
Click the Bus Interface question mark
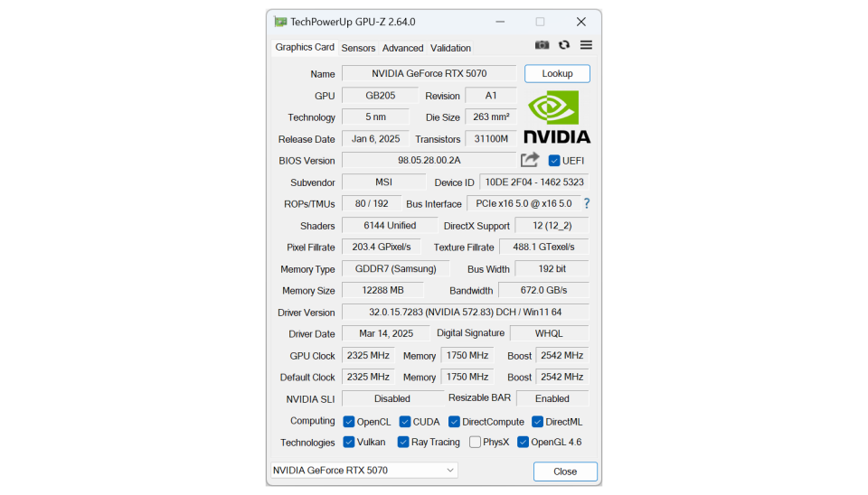[587, 203]
